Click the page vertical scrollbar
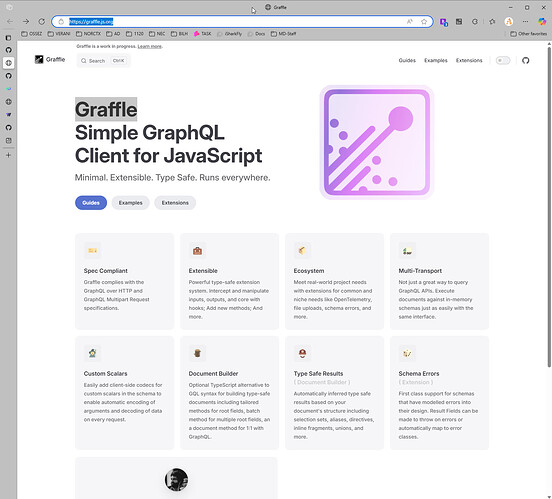Viewport: 552px width, 499px height. (549, 208)
